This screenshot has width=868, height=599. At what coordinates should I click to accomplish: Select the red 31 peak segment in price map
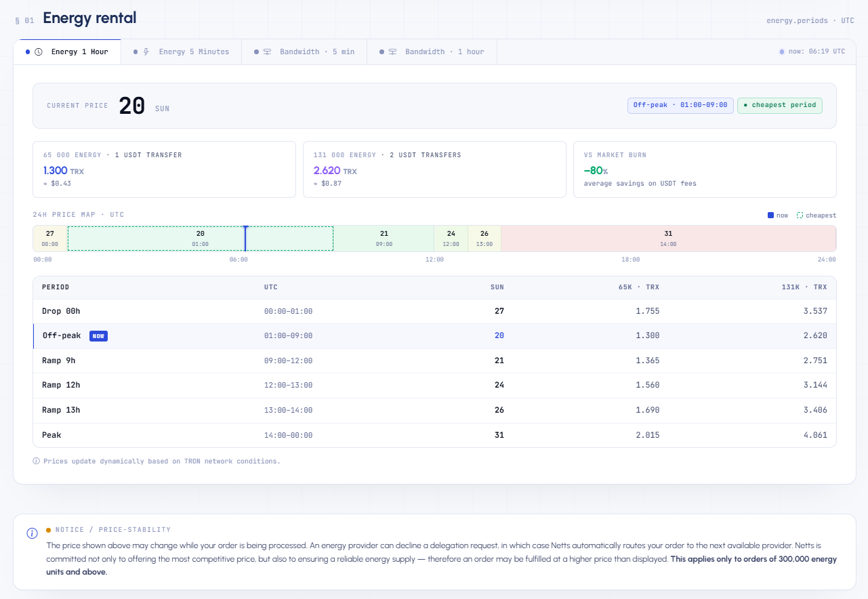coord(668,239)
